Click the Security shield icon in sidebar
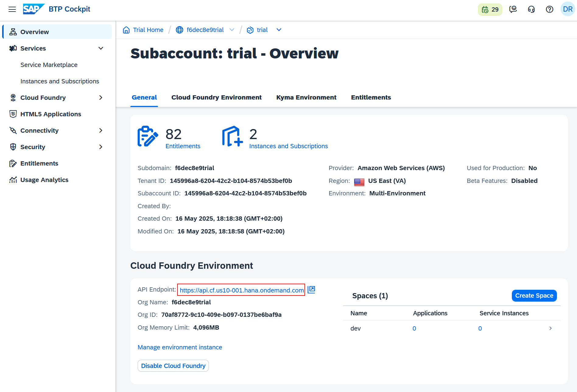Image resolution: width=577 pixels, height=392 pixels. 13,147
